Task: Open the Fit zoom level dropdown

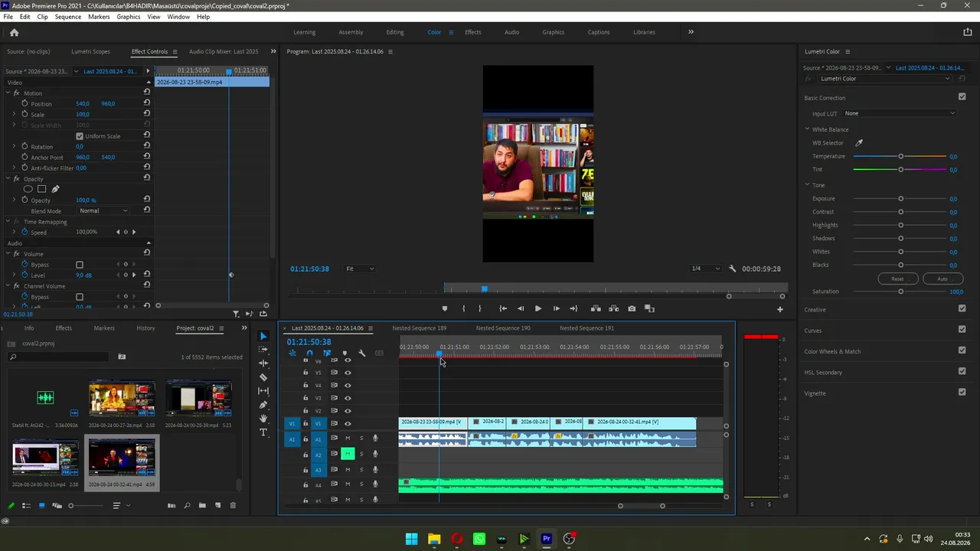Action: 360,269
